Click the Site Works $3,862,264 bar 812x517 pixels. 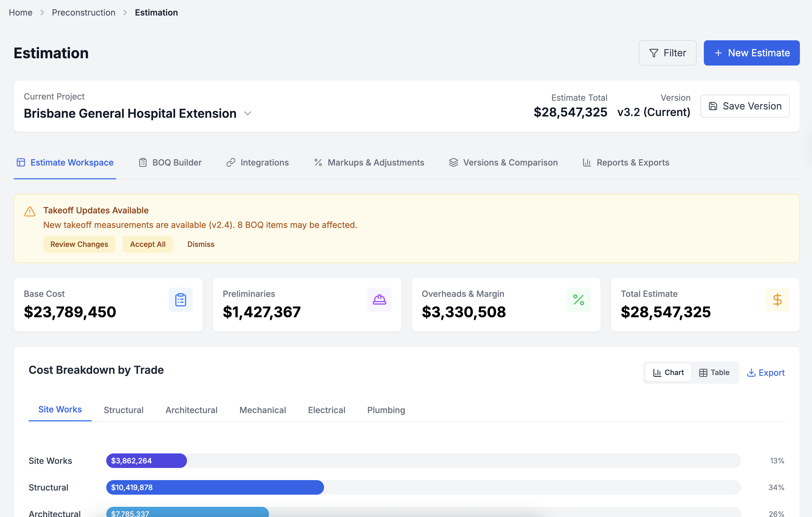(146, 461)
